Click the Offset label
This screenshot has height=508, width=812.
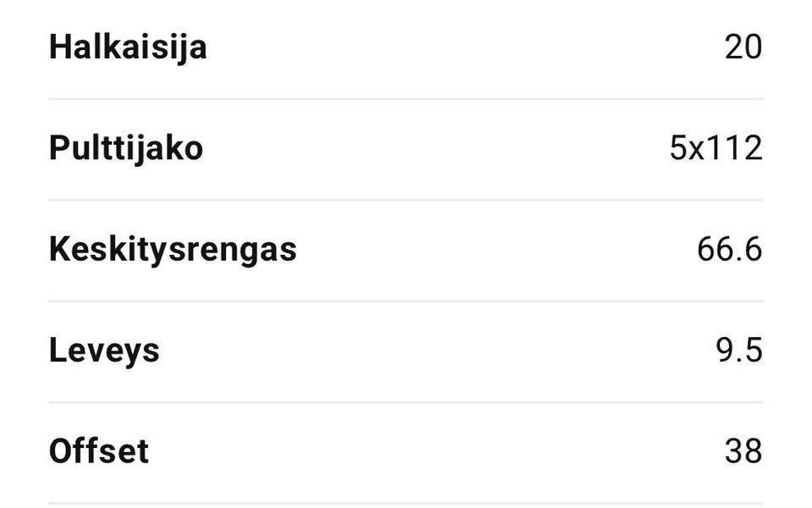pyautogui.click(x=99, y=451)
